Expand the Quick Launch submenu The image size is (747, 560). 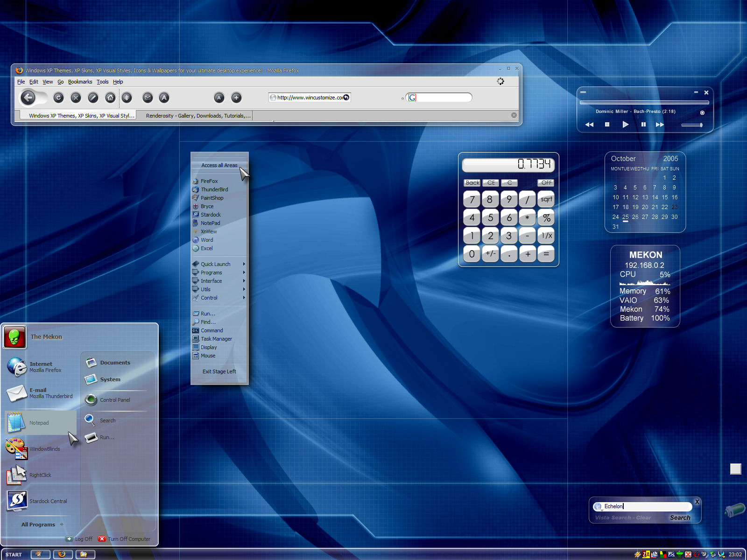pyautogui.click(x=219, y=264)
